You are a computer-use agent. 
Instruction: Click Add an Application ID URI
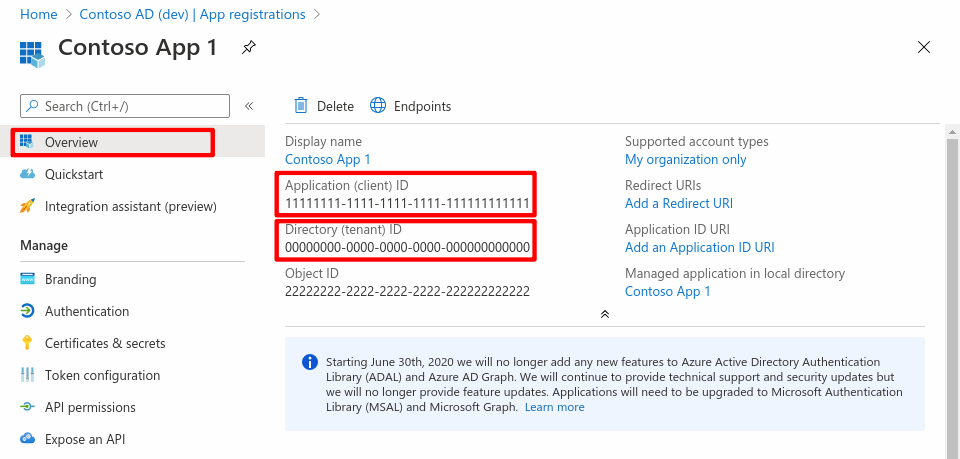click(x=700, y=248)
